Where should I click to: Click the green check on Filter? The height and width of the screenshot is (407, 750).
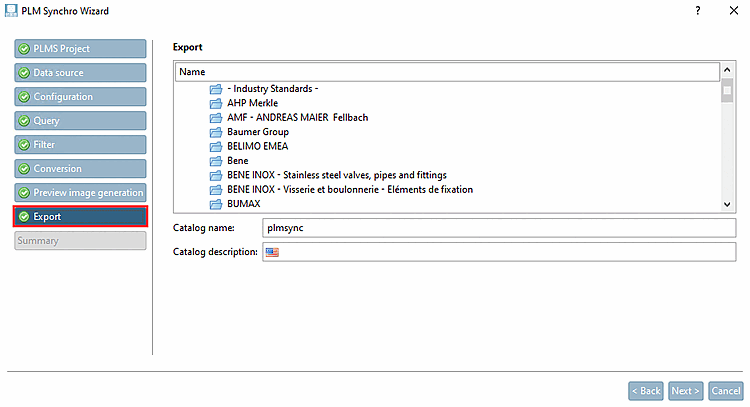(24, 144)
